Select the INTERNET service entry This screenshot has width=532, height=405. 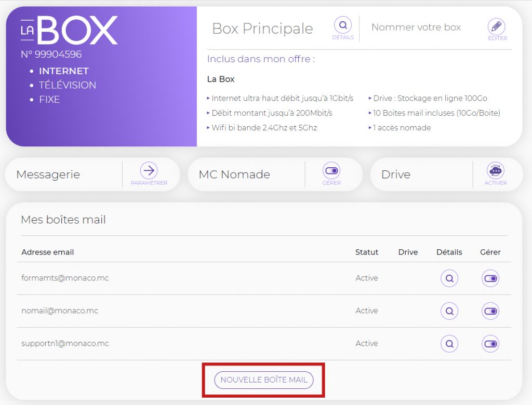click(63, 71)
